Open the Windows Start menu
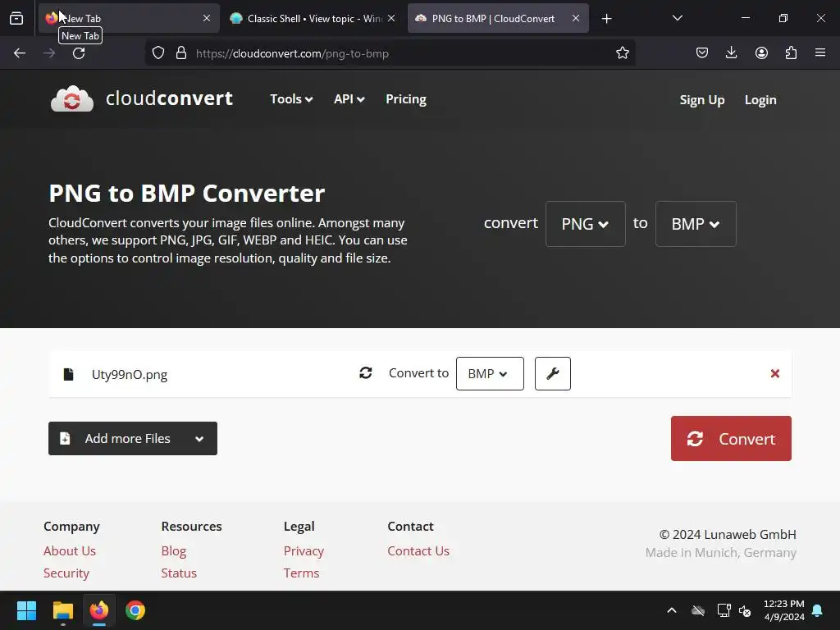This screenshot has width=840, height=630. point(26,610)
